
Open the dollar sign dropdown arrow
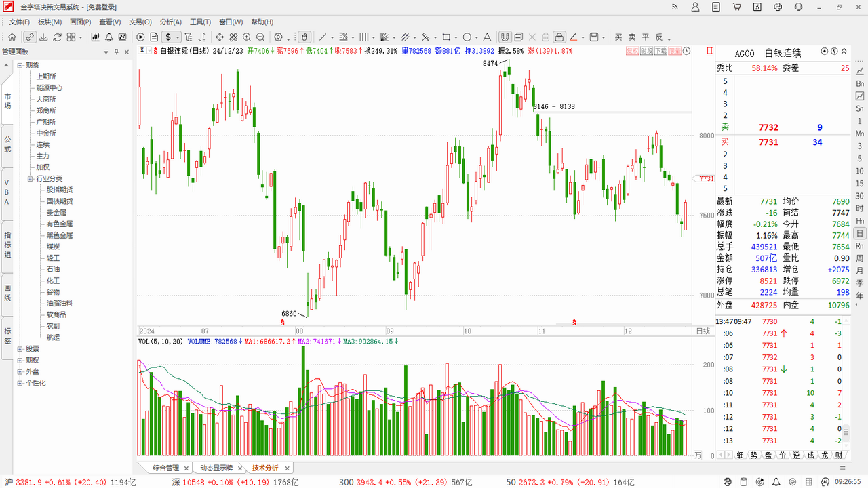tap(178, 37)
